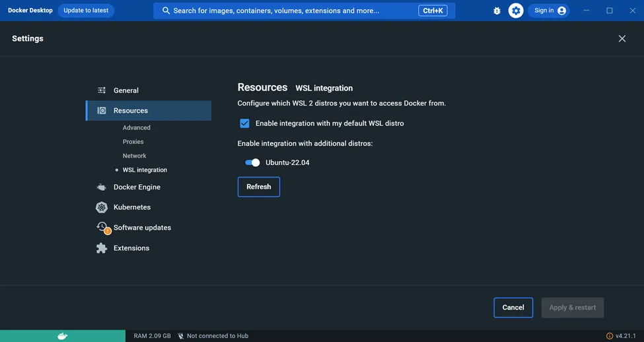This screenshot has height=342, width=644.
Task: Click the unplugged Hub connection icon
Action: pos(180,336)
